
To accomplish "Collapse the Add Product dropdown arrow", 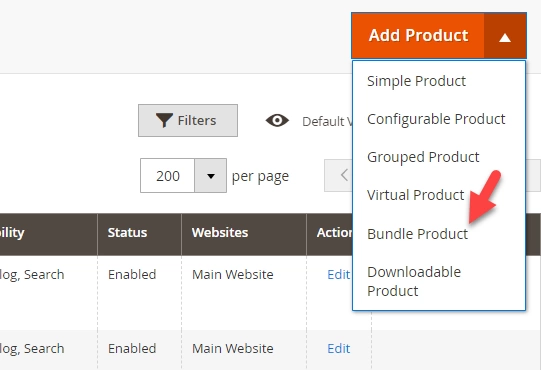I will point(505,36).
